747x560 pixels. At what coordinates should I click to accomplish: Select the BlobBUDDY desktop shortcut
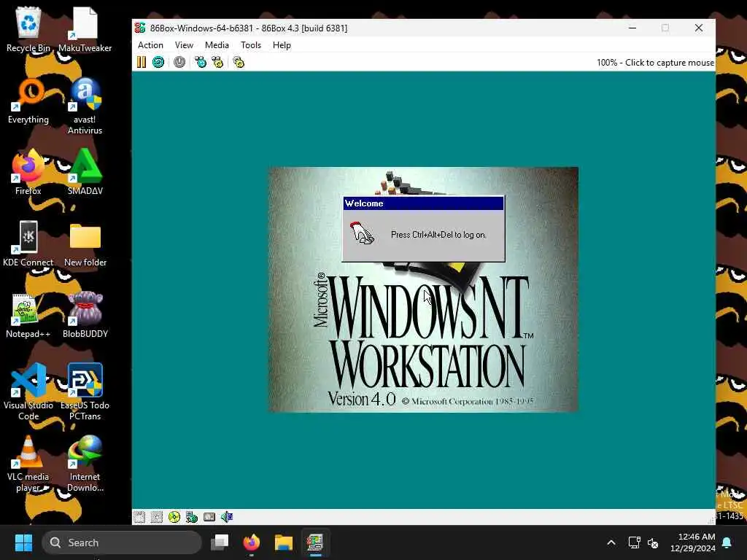coord(85,315)
